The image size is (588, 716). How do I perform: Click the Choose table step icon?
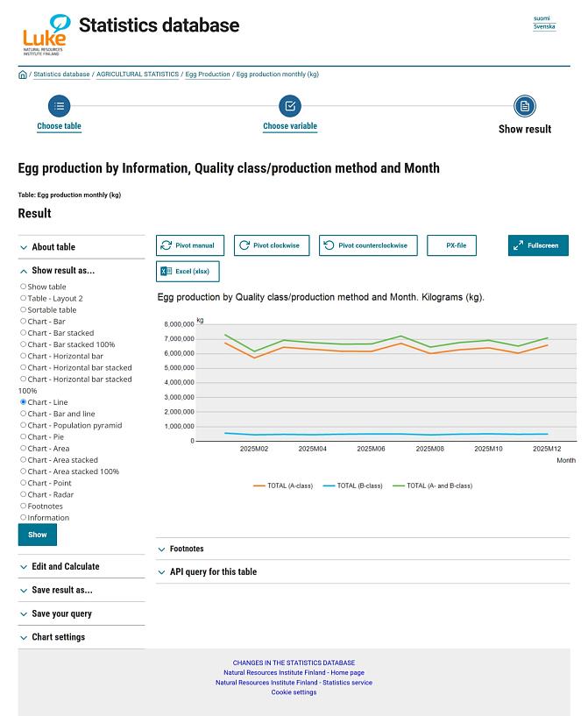pyautogui.click(x=60, y=106)
